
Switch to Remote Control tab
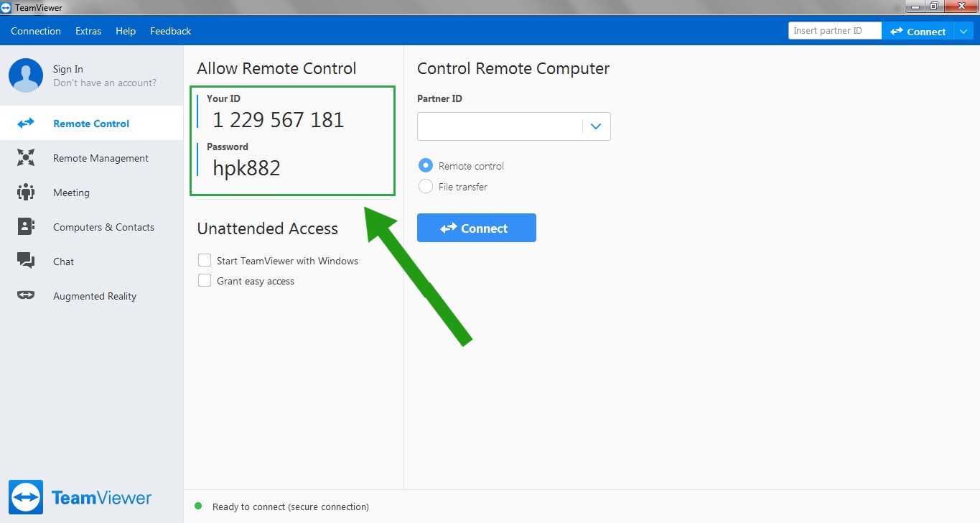pyautogui.click(x=91, y=124)
